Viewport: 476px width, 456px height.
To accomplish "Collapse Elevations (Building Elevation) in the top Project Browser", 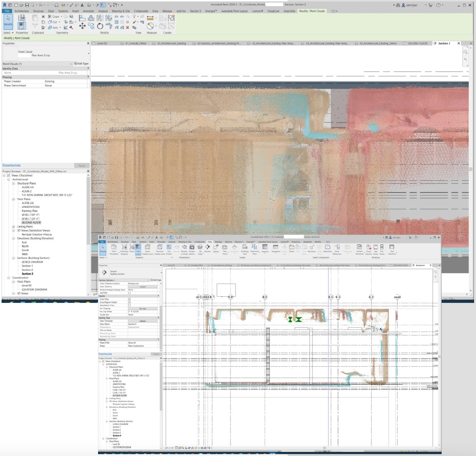I will click(13, 238).
